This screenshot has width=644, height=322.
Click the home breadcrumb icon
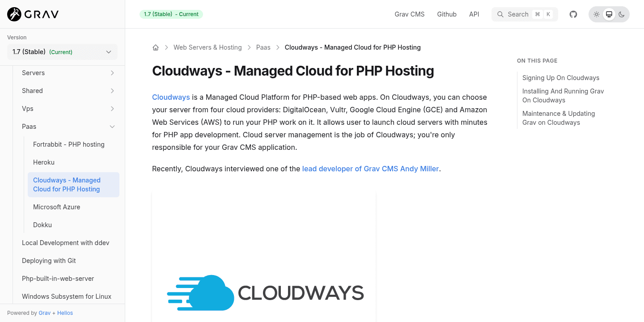(156, 47)
